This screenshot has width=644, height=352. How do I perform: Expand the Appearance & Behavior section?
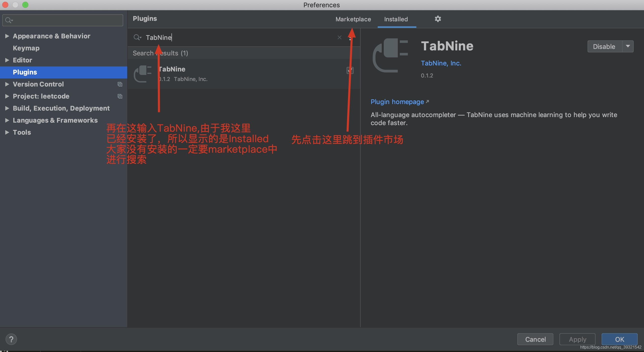coord(7,36)
